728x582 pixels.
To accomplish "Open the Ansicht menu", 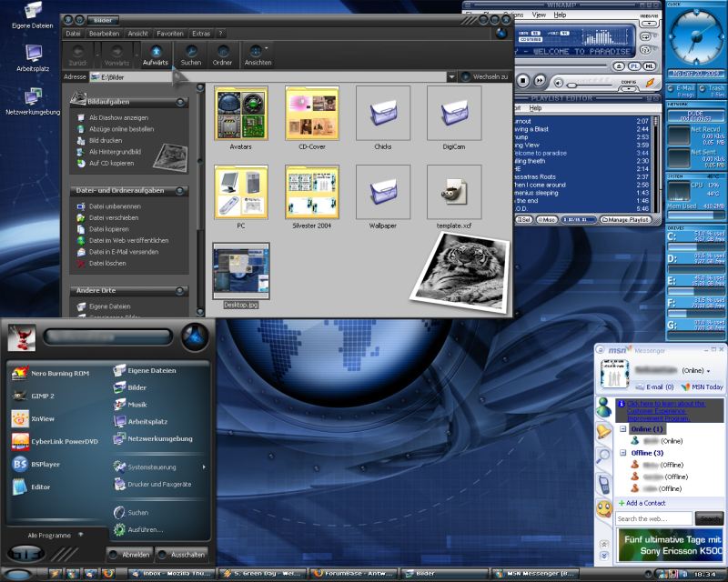I will click(138, 34).
